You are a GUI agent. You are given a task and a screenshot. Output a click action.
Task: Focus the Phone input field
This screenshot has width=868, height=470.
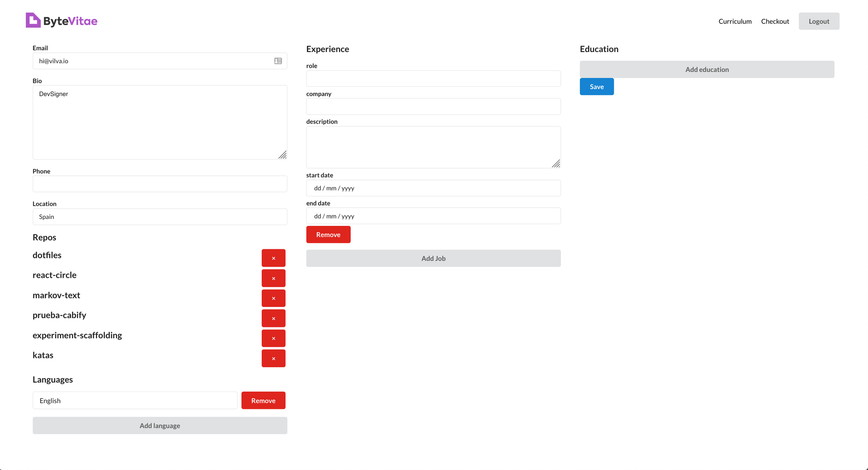[x=160, y=184]
